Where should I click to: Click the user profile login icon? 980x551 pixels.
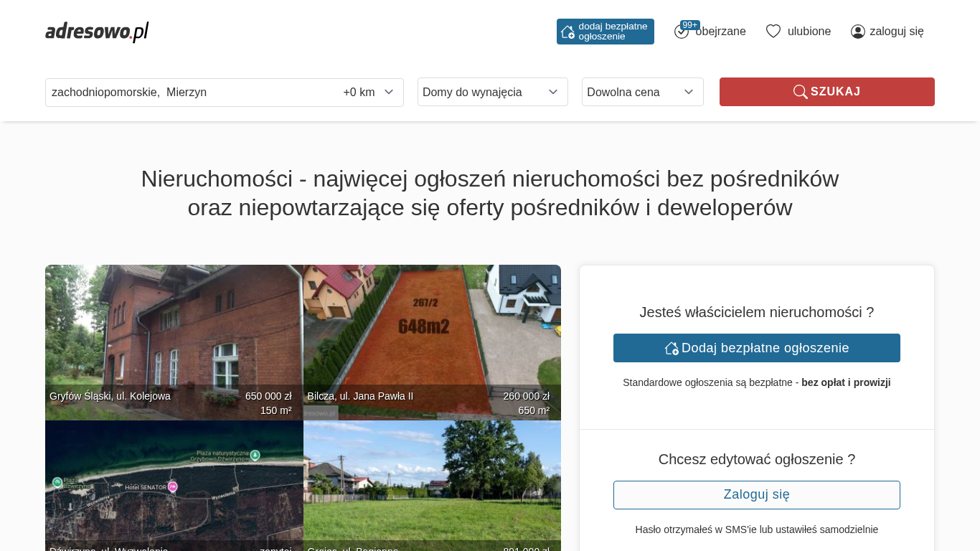pos(857,32)
